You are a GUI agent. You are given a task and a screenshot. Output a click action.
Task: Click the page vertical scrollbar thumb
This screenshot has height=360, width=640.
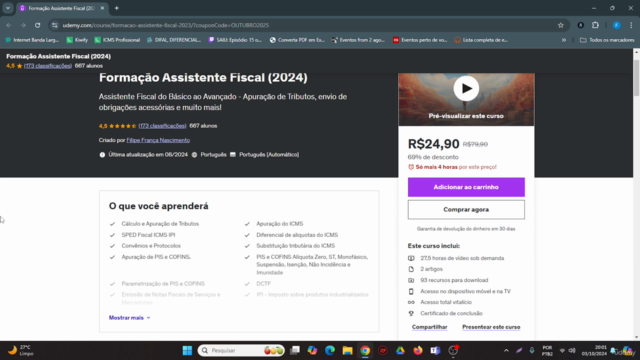tap(636, 78)
